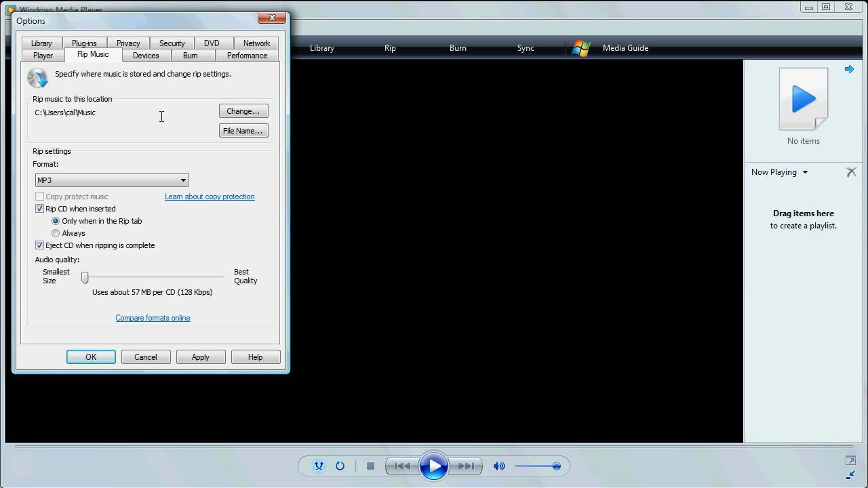Image resolution: width=868 pixels, height=488 pixels.
Task: Switch to full screen view icon
Action: click(851, 461)
